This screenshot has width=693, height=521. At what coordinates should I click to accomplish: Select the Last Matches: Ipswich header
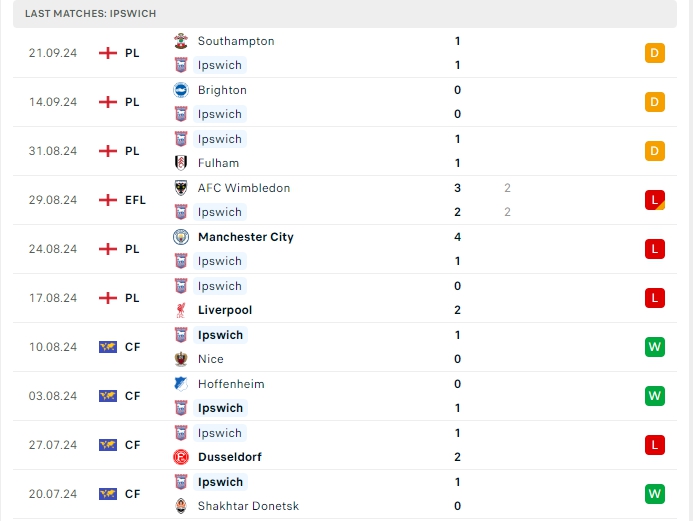90,13
